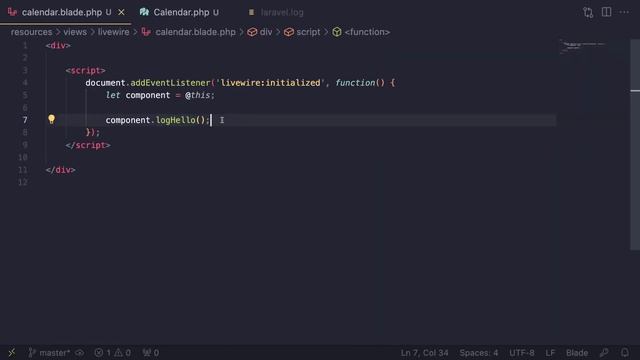Image resolution: width=640 pixels, height=360 pixels.
Task: Click line number 7 in the gutter
Action: click(25, 120)
